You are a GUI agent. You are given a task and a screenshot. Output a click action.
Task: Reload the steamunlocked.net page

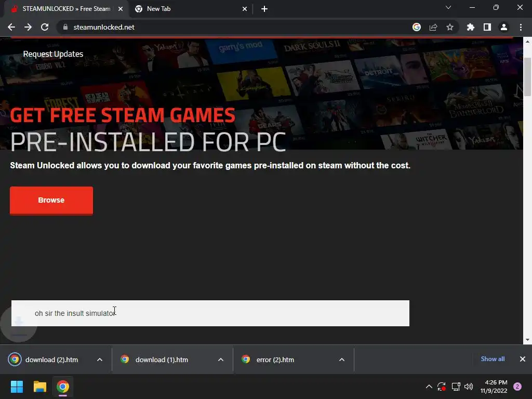pyautogui.click(x=45, y=27)
